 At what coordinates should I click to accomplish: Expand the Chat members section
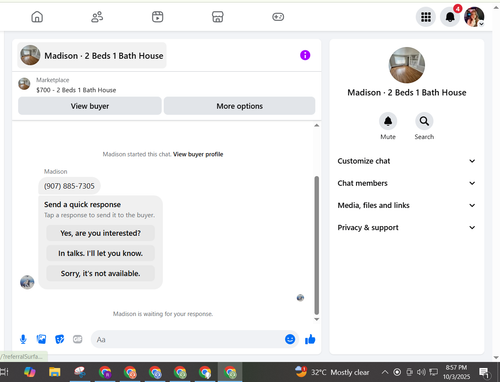[x=407, y=183]
